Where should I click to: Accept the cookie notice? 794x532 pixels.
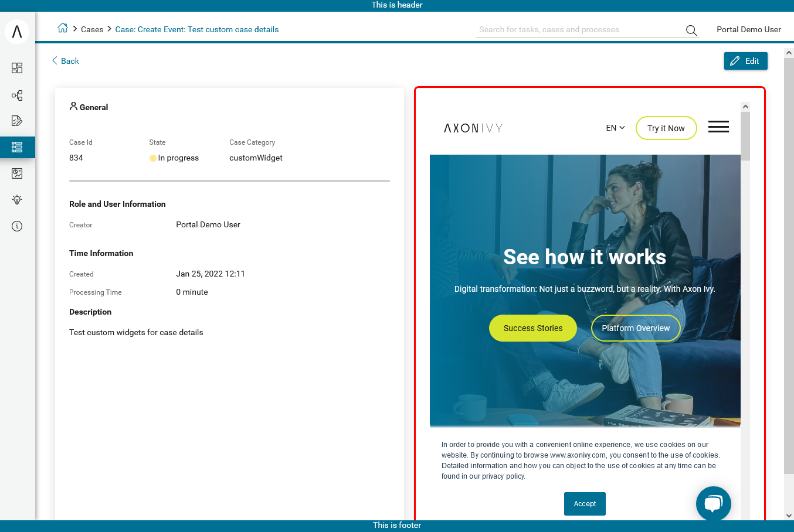(585, 504)
